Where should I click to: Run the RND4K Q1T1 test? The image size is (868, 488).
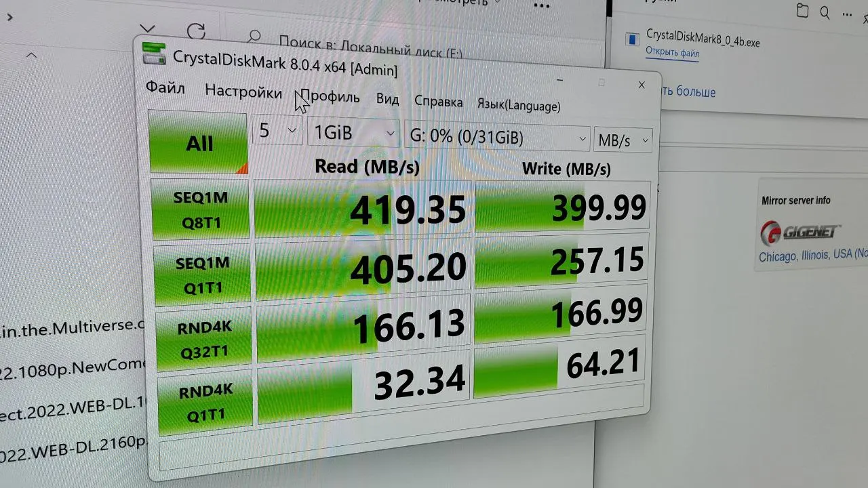point(205,401)
